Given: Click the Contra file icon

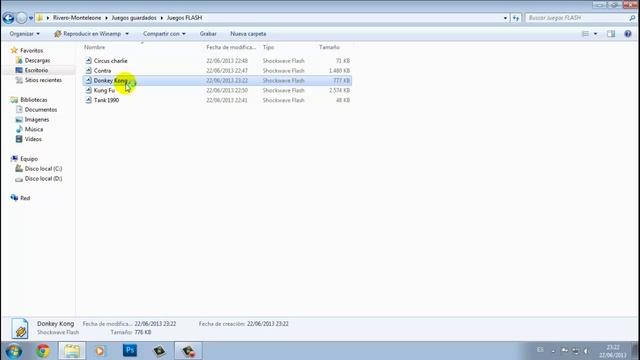Looking at the screenshot, I should 89,71.
